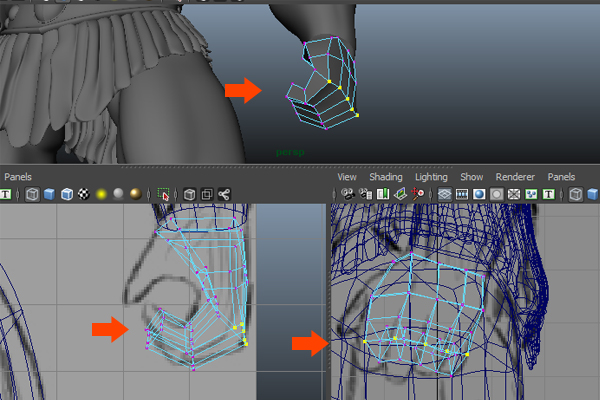Image resolution: width=600 pixels, height=400 pixels.
Task: Toggle X-Ray Active Components icon
Action: point(207,194)
